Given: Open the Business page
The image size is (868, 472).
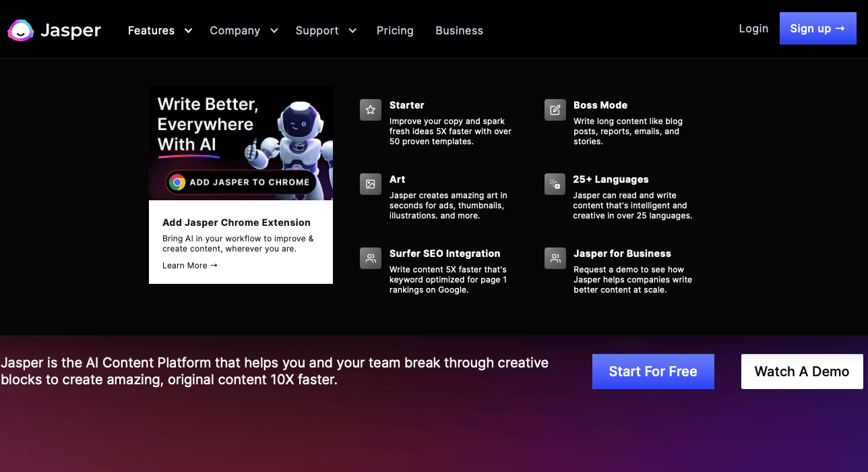Looking at the screenshot, I should pos(459,30).
